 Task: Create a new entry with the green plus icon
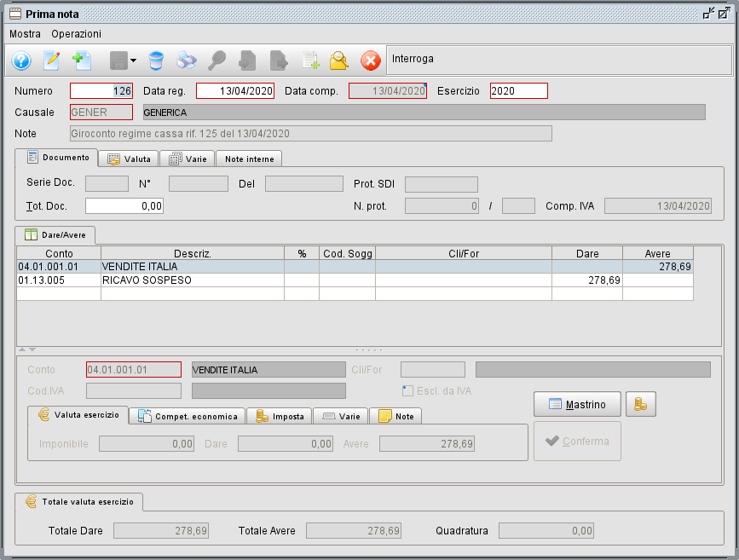(x=82, y=61)
